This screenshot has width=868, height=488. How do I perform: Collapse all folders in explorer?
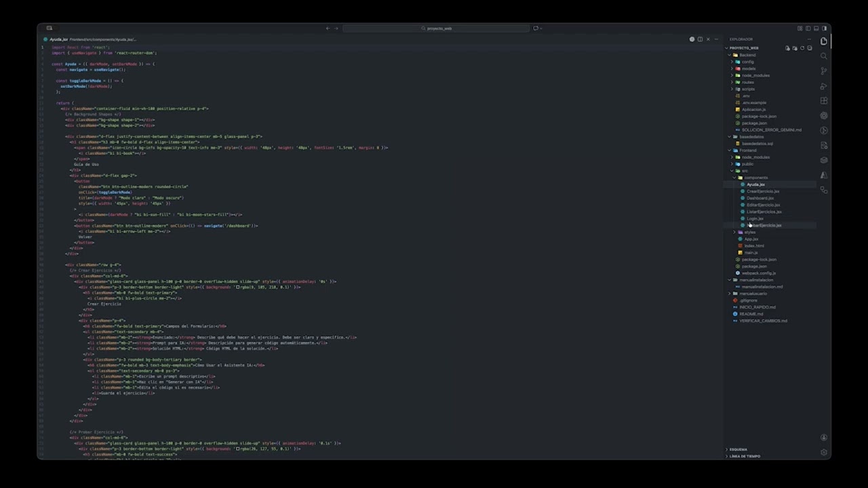coord(810,48)
